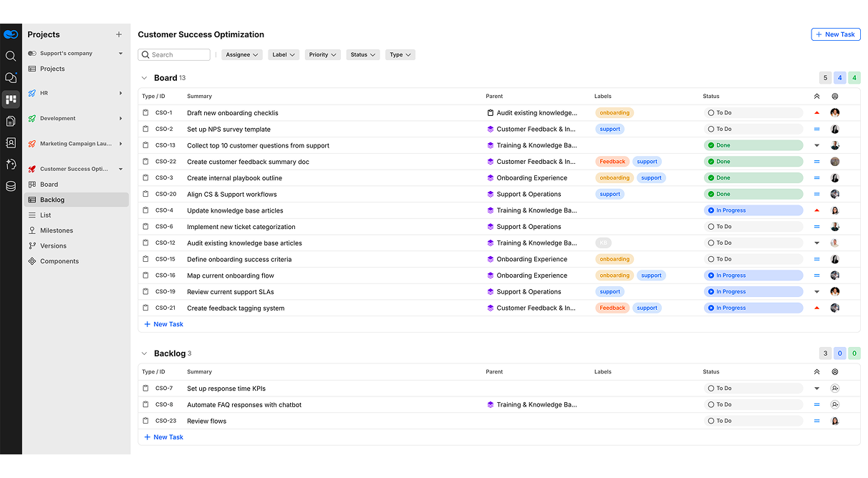Screen dimensions: 868x478
Task: Open the database rail icon
Action: pos(11,186)
